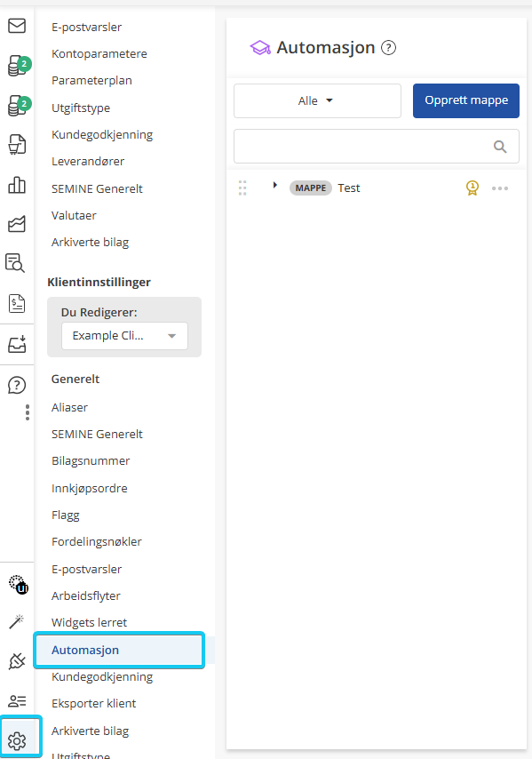
Task: Open Parameterplan settings
Action: 91,80
